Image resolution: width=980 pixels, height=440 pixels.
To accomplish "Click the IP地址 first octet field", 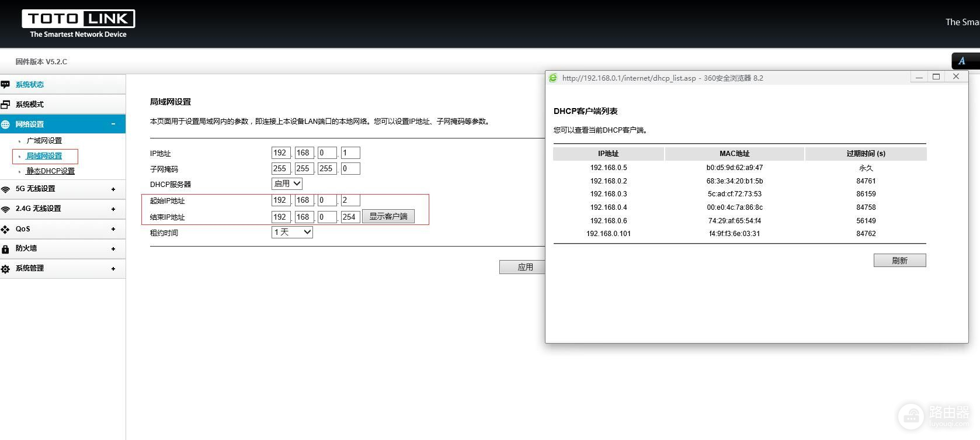I will (281, 153).
